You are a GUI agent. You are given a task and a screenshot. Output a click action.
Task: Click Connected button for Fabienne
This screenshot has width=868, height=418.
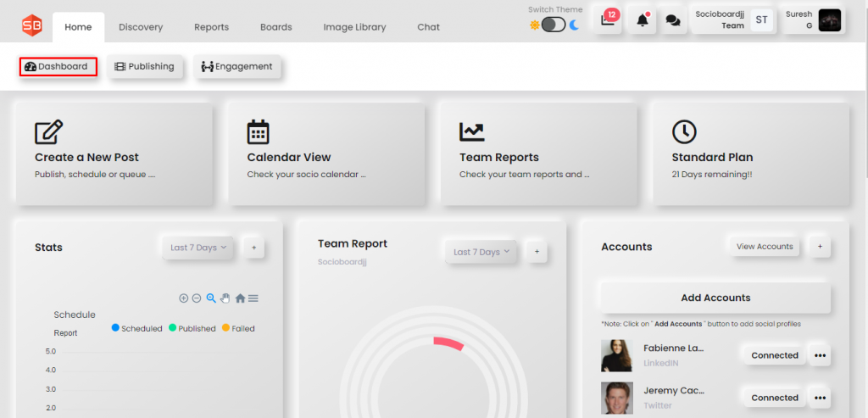pos(775,355)
